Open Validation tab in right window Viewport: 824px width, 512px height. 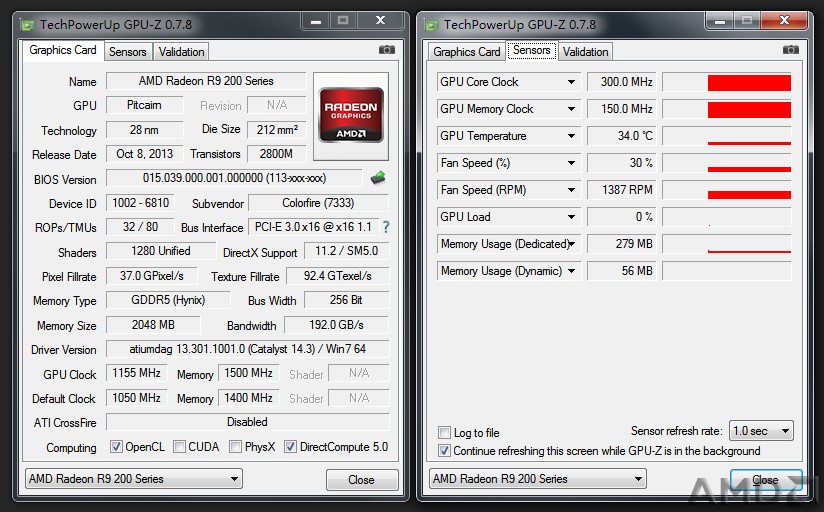click(585, 52)
